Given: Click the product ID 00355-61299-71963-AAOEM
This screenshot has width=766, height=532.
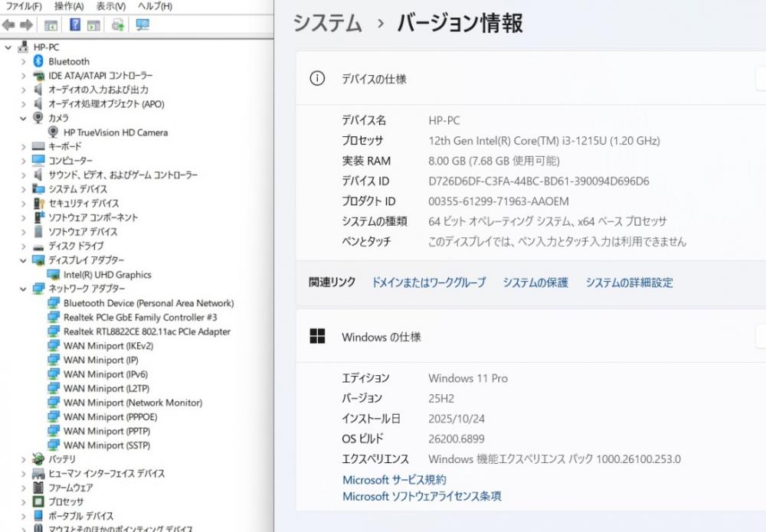Looking at the screenshot, I should pyautogui.click(x=499, y=201).
